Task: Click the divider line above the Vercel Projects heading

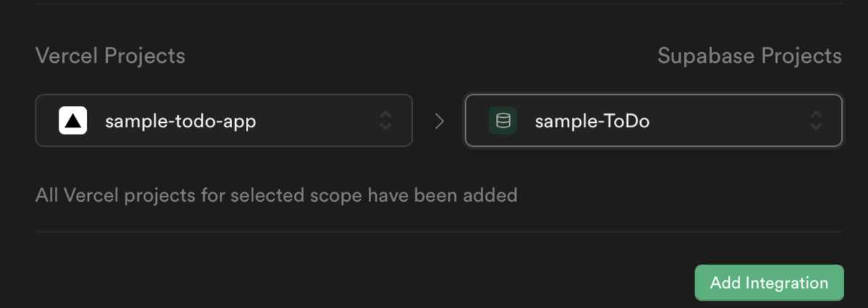Action: (438, 4)
